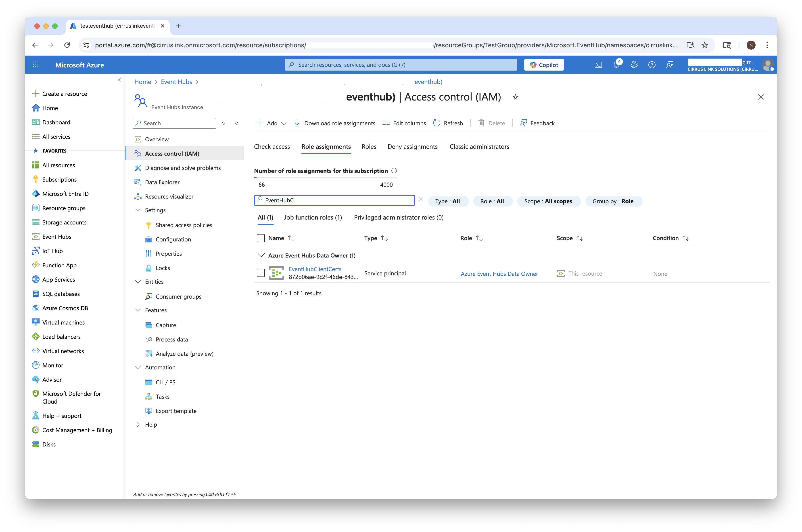Select Privileged administrator roles (0) tab
This screenshot has width=802, height=532.
click(x=399, y=218)
